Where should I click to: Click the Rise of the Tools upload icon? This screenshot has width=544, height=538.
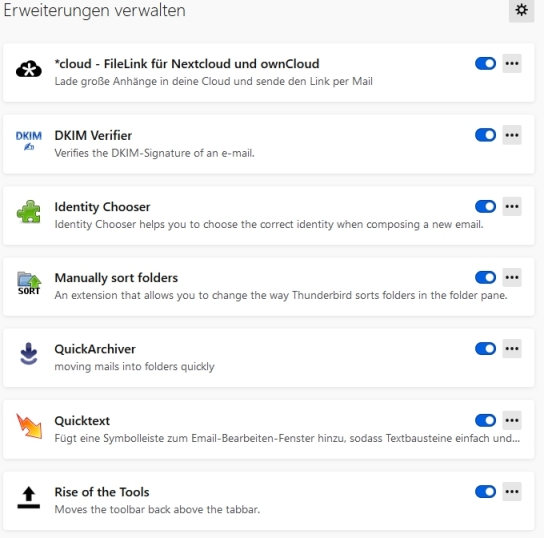pos(29,497)
